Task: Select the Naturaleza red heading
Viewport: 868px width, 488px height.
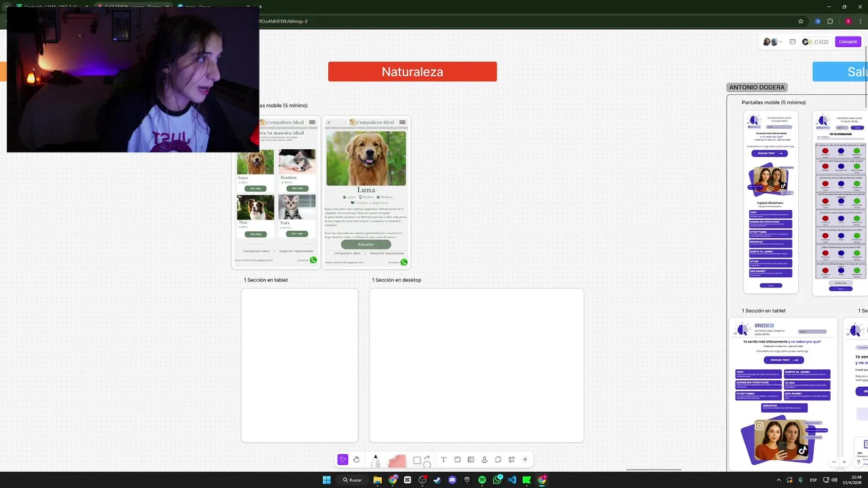Action: click(412, 72)
